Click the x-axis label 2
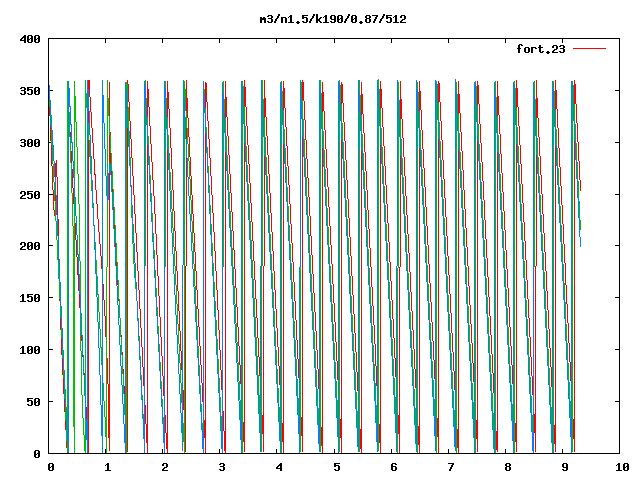The image size is (640, 480). pos(165,467)
